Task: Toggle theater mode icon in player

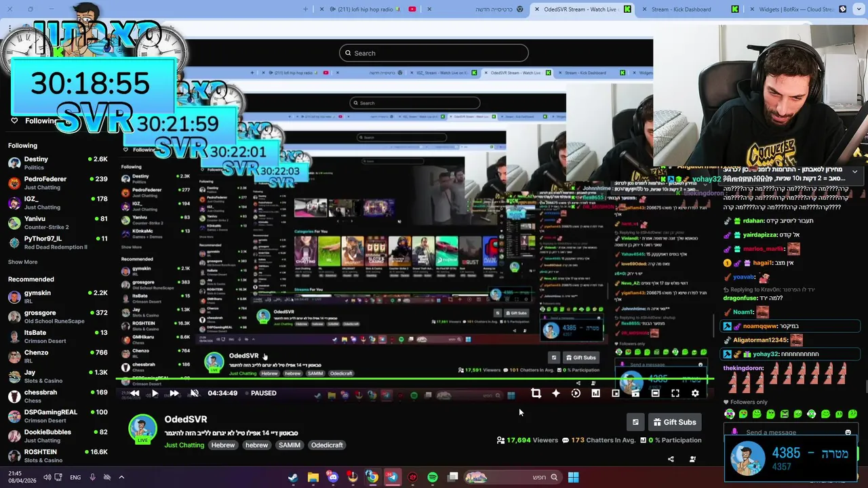Action: [x=655, y=393]
